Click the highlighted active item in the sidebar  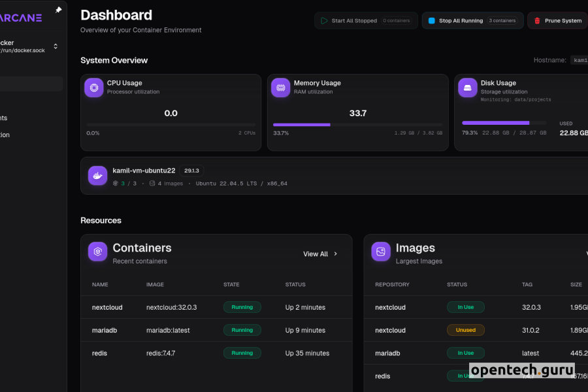point(31,84)
